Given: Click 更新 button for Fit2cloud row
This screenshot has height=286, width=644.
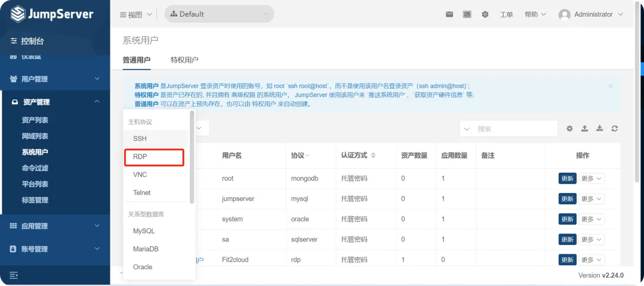Looking at the screenshot, I should click(567, 260).
